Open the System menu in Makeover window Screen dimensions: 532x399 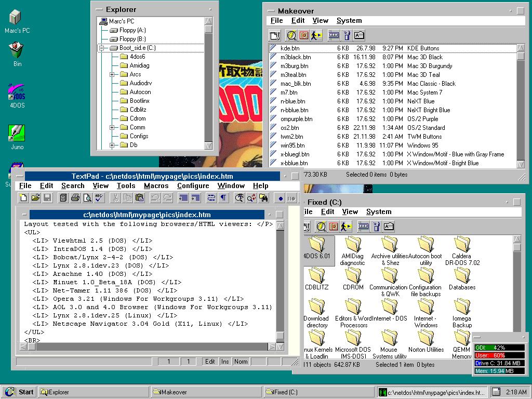click(349, 20)
